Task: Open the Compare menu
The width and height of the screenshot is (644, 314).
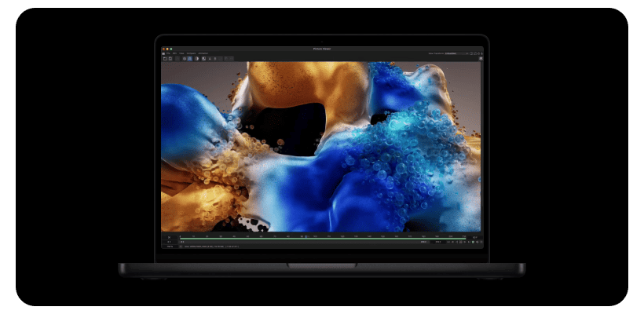Action: click(x=191, y=53)
